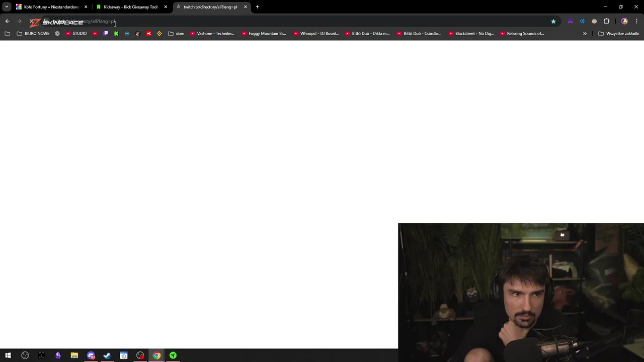
Task: Open the dom bookmark folder
Action: click(x=176, y=34)
